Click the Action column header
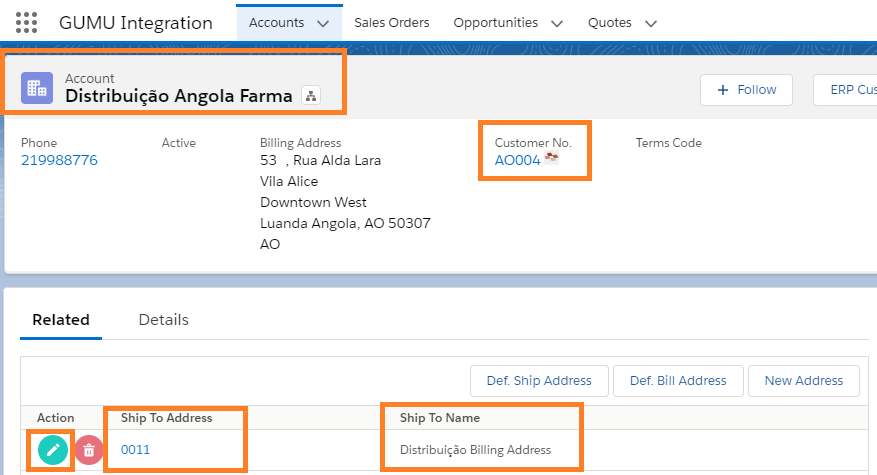The height and width of the screenshot is (475, 877). 55,418
